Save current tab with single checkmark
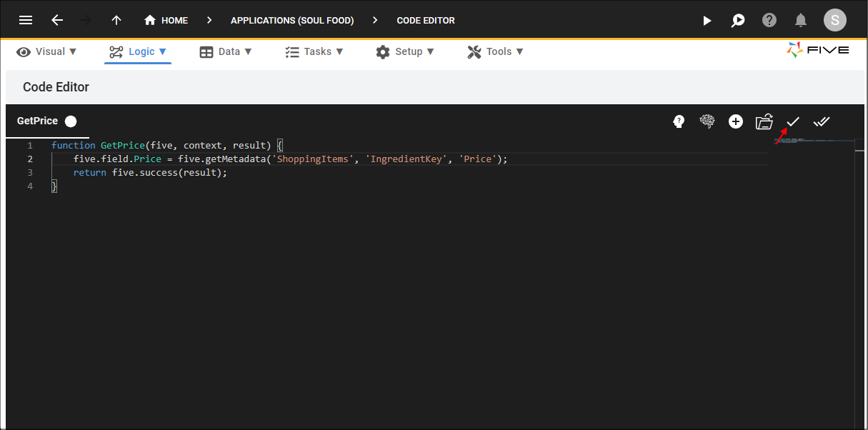 point(793,121)
